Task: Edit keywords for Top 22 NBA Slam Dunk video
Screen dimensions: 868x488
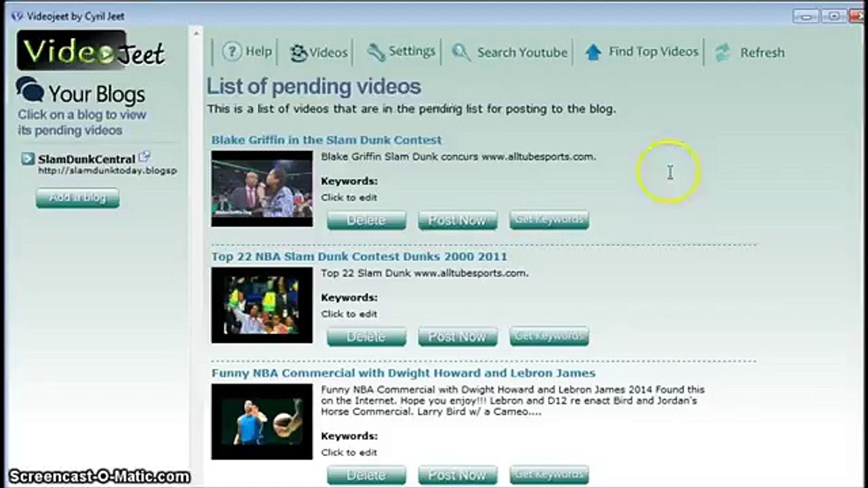Action: tap(349, 314)
